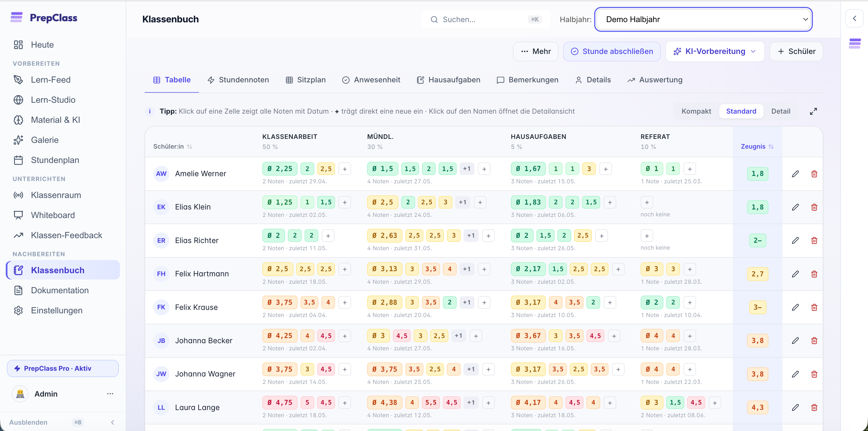The width and height of the screenshot is (868, 431).
Task: Click Admin three-dots options
Action: (x=110, y=394)
